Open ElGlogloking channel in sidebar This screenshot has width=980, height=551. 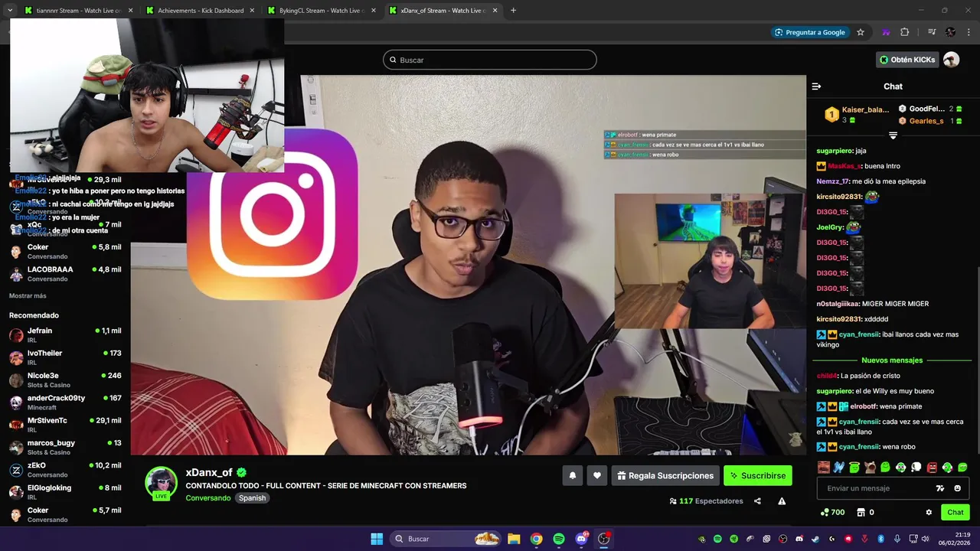[x=65, y=492]
